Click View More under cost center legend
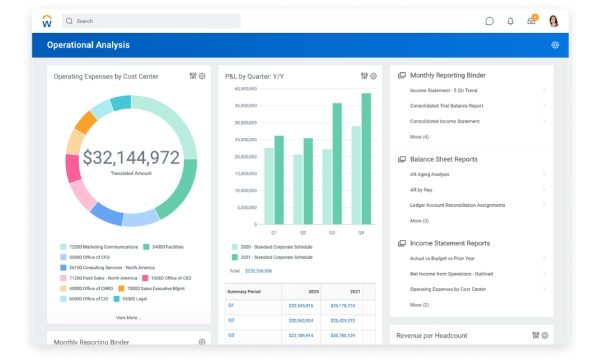 129,318
